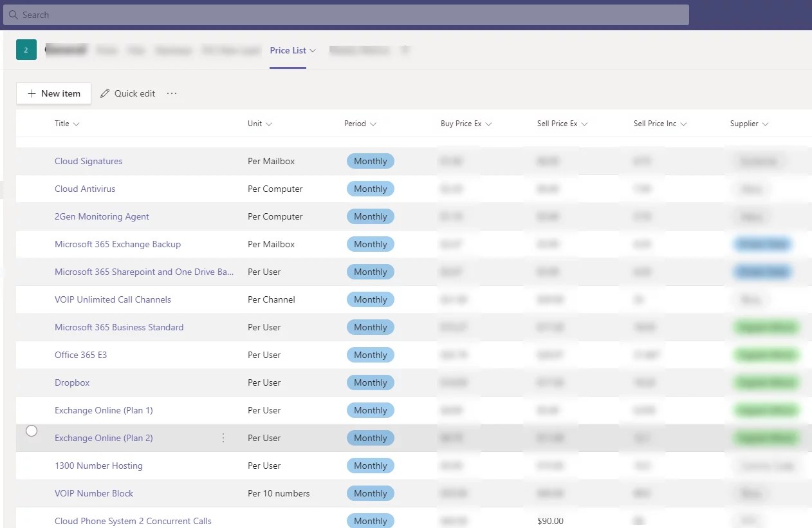The image size is (812, 528).
Task: Expand the Sell Price Ex column menu
Action: [x=584, y=124]
